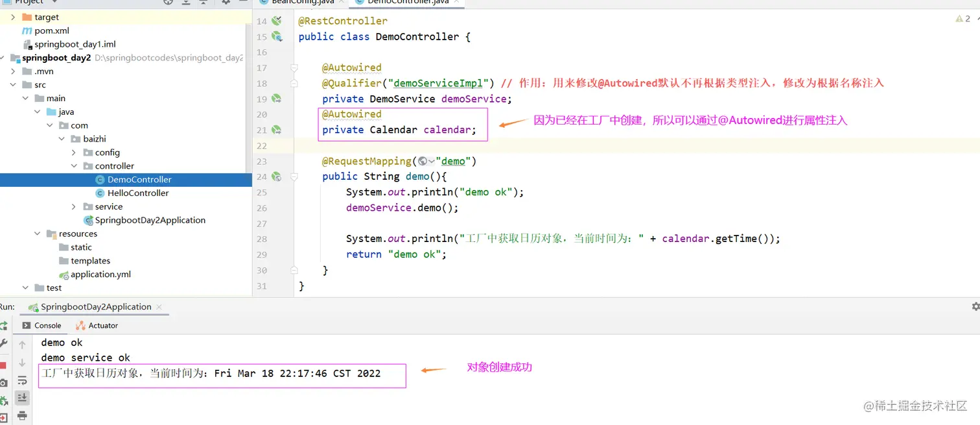Click the @Qualifier annotation on line 18
980x425 pixels.
point(352,83)
